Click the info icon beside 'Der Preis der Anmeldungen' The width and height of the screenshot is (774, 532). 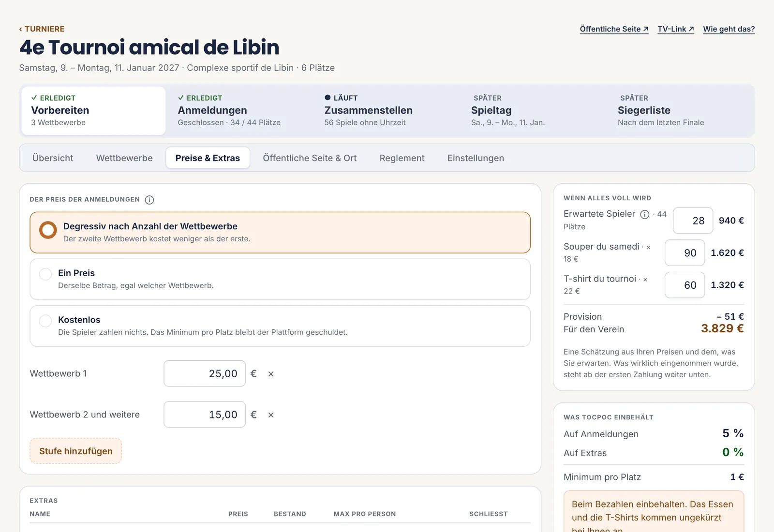[x=149, y=200]
